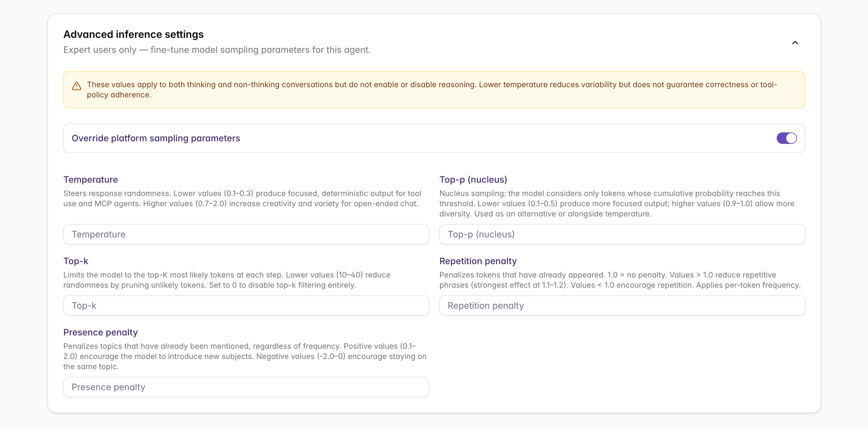Image resolution: width=868 pixels, height=429 pixels.
Task: Click the Advanced inference settings heading
Action: click(x=133, y=34)
